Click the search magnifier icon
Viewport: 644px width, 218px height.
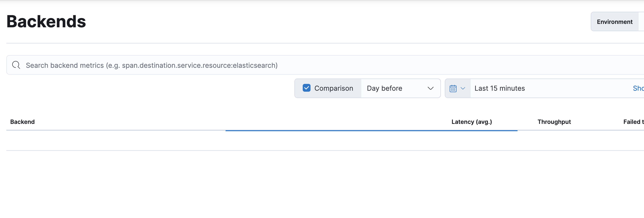(x=16, y=65)
